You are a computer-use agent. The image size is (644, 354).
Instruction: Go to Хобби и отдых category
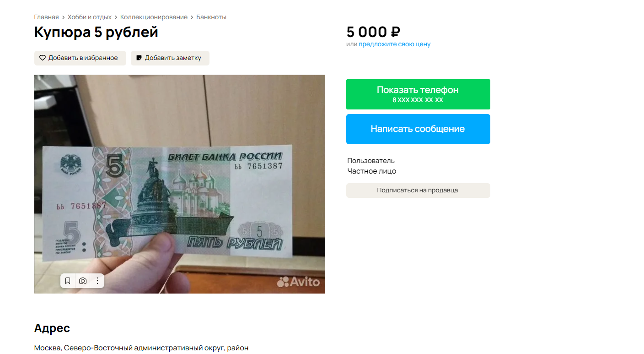[x=90, y=17]
